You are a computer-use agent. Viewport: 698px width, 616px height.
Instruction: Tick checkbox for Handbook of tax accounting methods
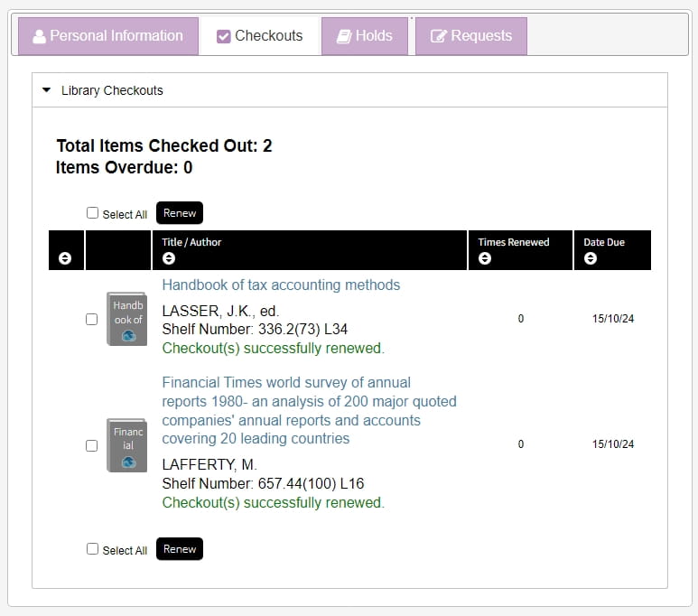(91, 319)
